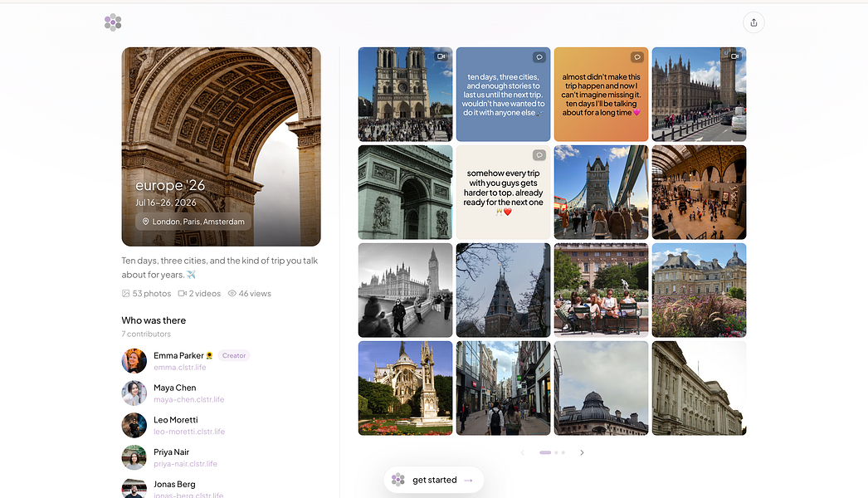Click the video icon on the Big Ben thumbnail
The image size is (868, 498).
point(735,56)
